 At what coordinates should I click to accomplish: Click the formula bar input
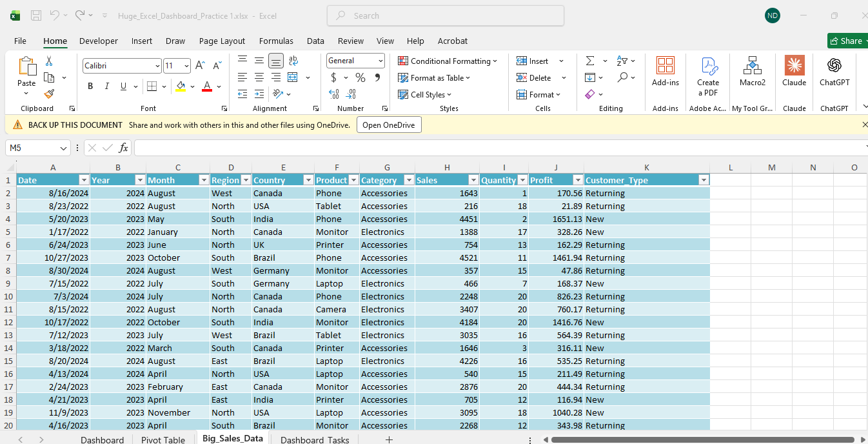[500, 148]
